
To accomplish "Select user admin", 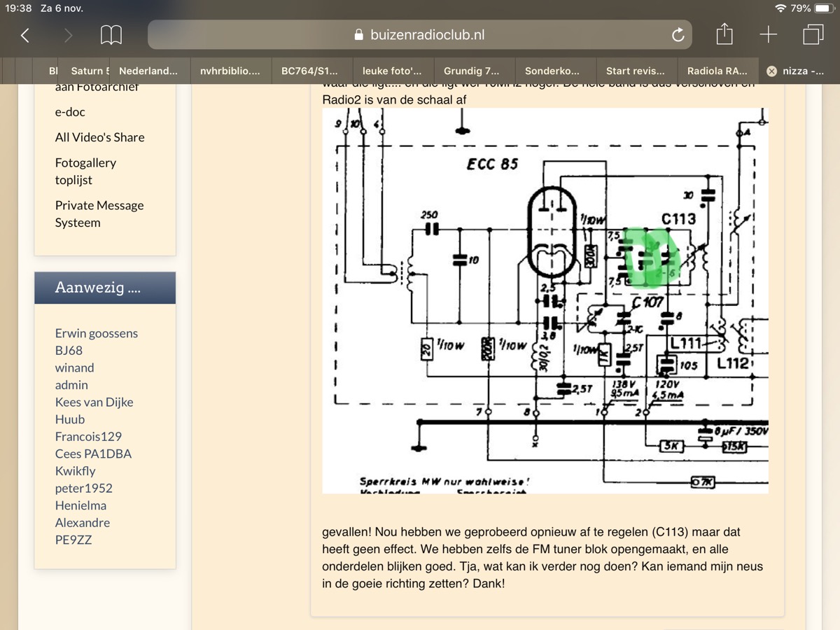I will (x=71, y=385).
